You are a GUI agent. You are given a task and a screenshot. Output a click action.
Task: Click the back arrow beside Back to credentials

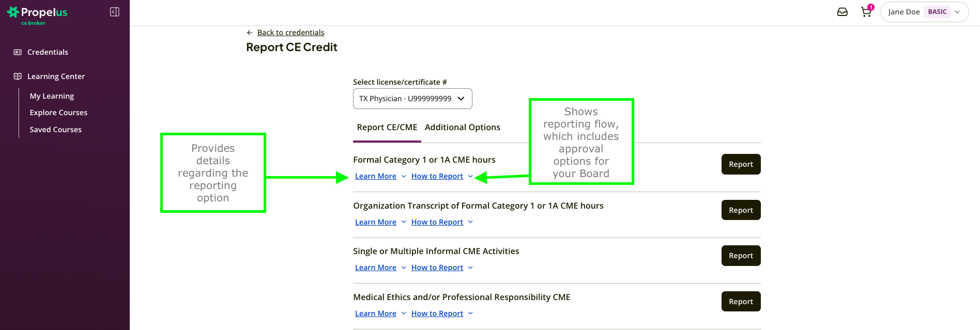point(250,33)
